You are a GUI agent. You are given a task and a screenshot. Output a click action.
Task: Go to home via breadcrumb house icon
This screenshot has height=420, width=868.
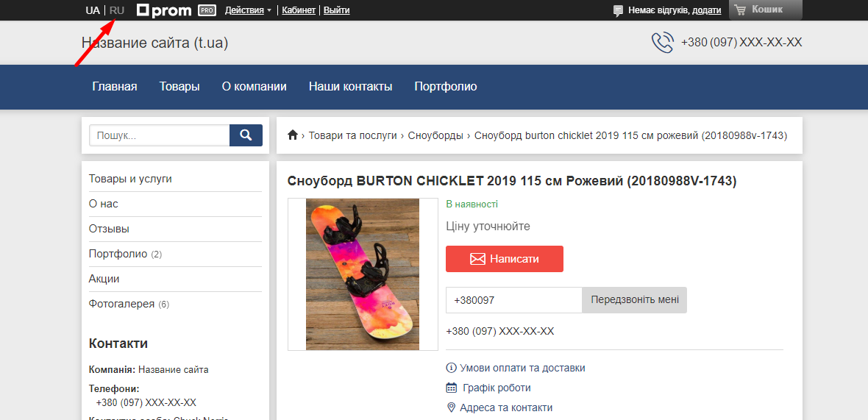pyautogui.click(x=293, y=135)
